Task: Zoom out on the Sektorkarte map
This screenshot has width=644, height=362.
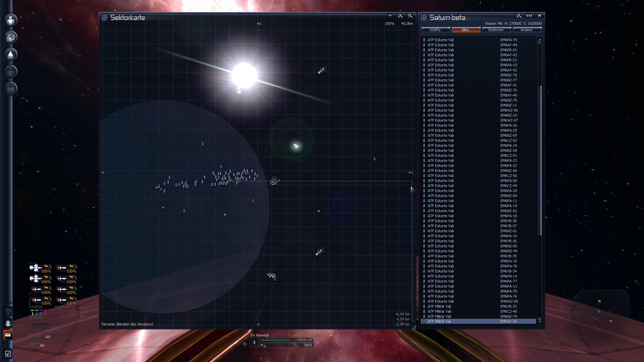Action: pyautogui.click(x=410, y=16)
